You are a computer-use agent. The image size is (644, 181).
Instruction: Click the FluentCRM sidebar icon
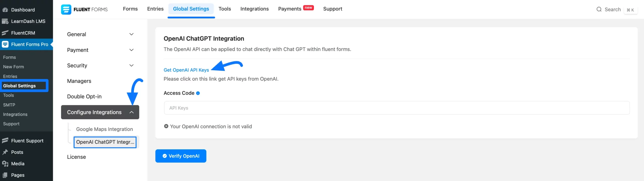coord(5,33)
